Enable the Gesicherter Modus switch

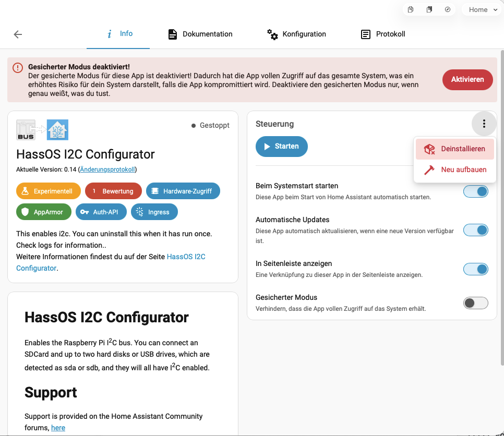point(476,303)
